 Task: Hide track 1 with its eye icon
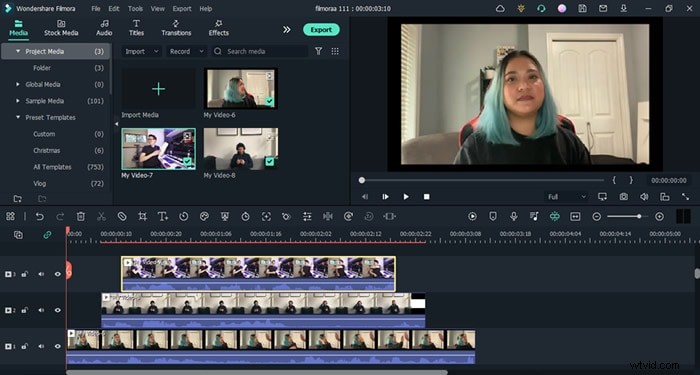tap(58, 346)
